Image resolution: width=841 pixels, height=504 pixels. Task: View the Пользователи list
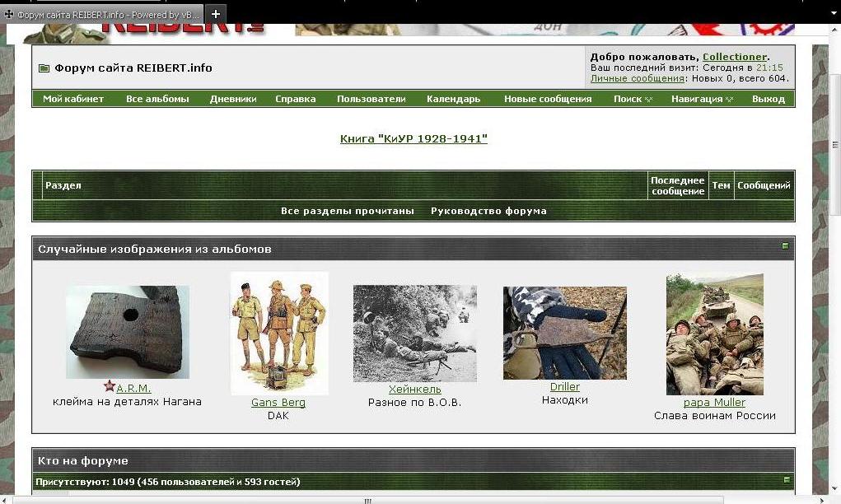371,99
